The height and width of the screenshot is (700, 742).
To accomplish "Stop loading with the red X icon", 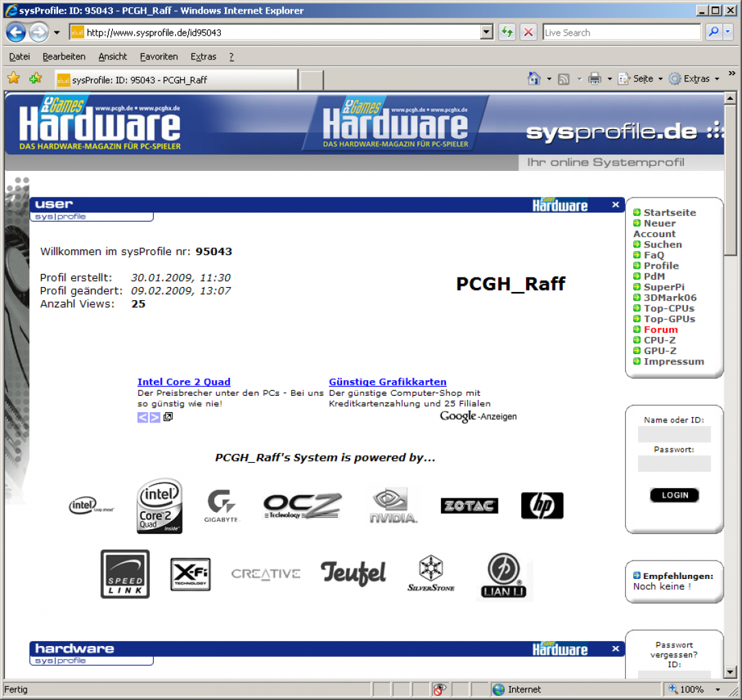I will click(529, 32).
